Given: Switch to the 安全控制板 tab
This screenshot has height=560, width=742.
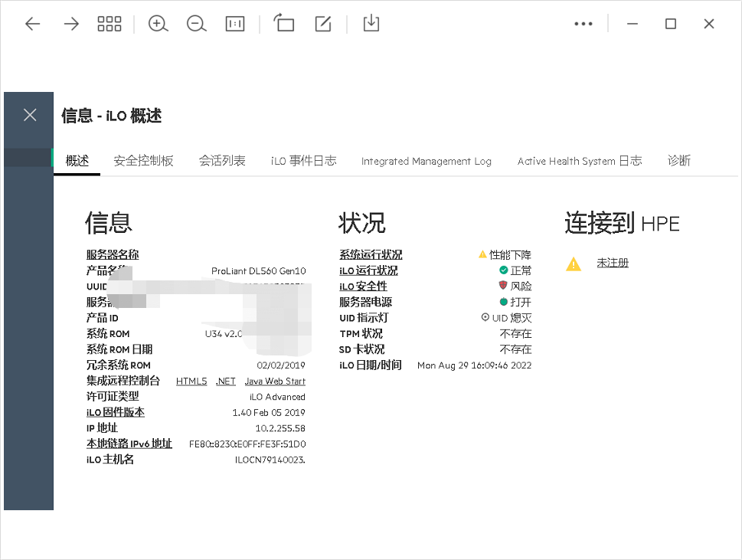Looking at the screenshot, I should pyautogui.click(x=143, y=161).
